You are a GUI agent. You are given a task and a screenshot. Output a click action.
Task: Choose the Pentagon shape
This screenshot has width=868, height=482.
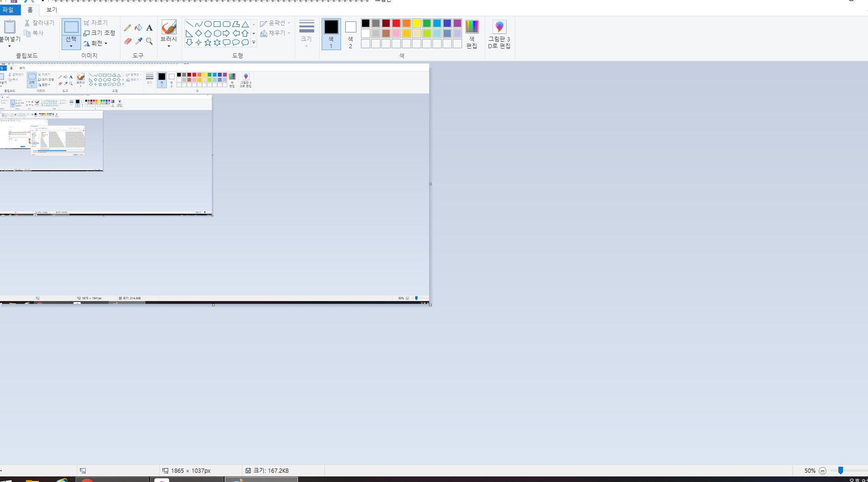(208, 33)
